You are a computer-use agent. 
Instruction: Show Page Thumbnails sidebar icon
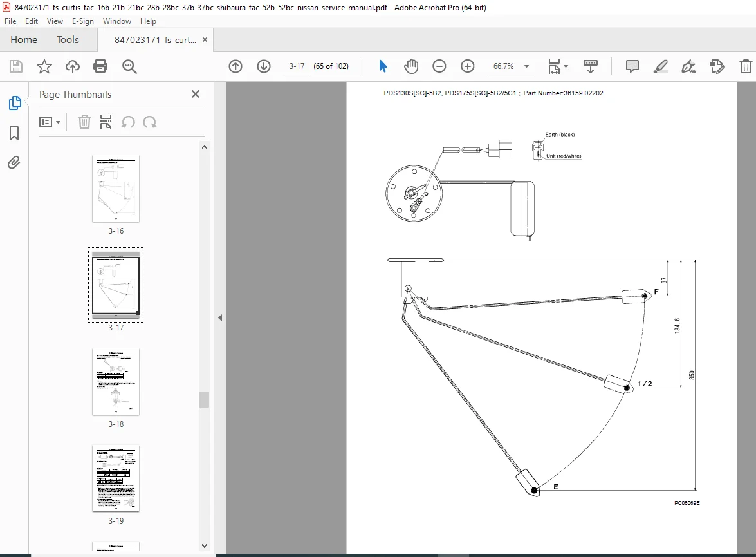click(14, 103)
